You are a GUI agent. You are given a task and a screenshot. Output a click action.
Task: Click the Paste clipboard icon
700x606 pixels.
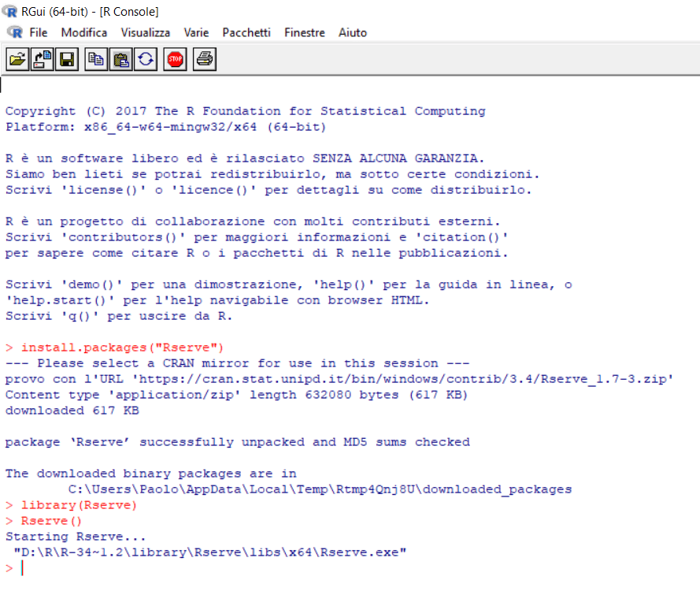[121, 59]
